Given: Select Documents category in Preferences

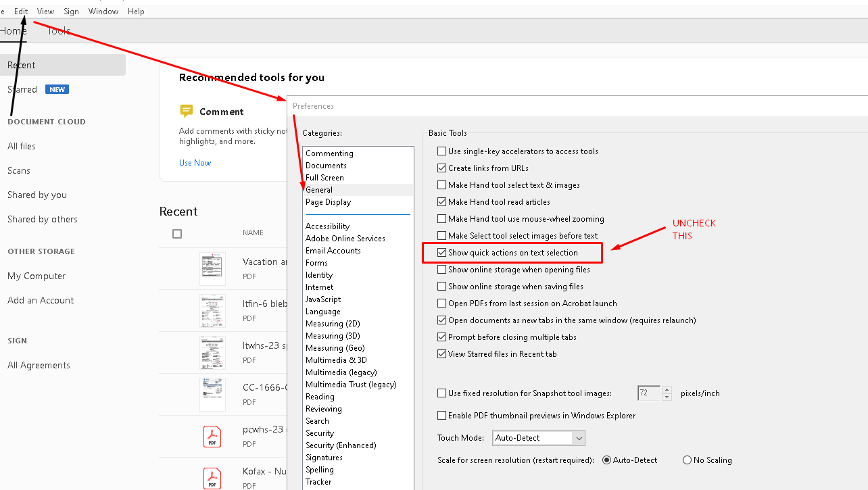Looking at the screenshot, I should click(326, 166).
